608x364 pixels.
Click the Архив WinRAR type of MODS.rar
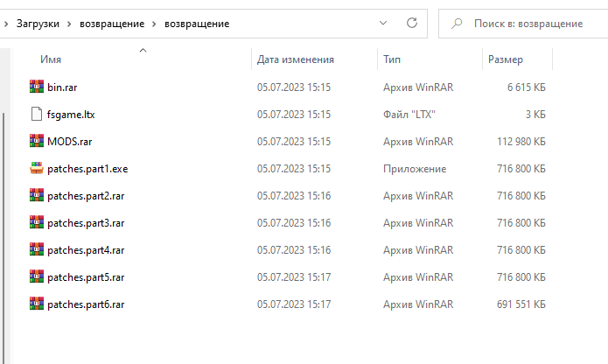coord(418,142)
